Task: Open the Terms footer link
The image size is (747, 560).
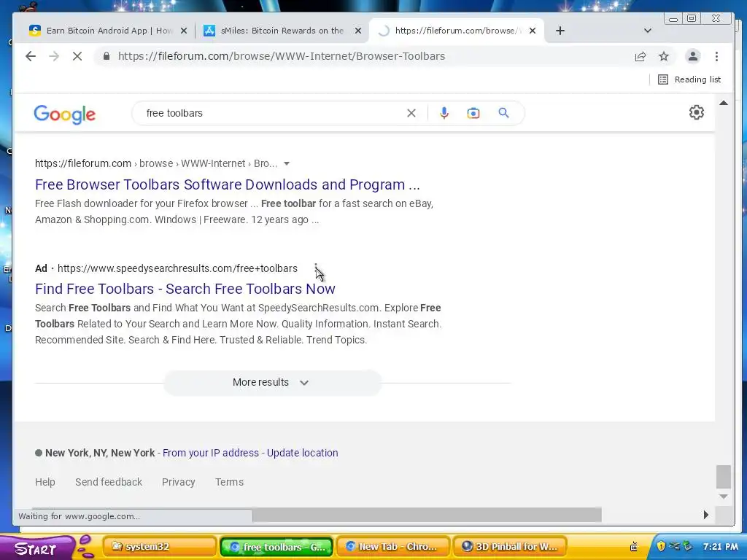Action: (x=229, y=482)
